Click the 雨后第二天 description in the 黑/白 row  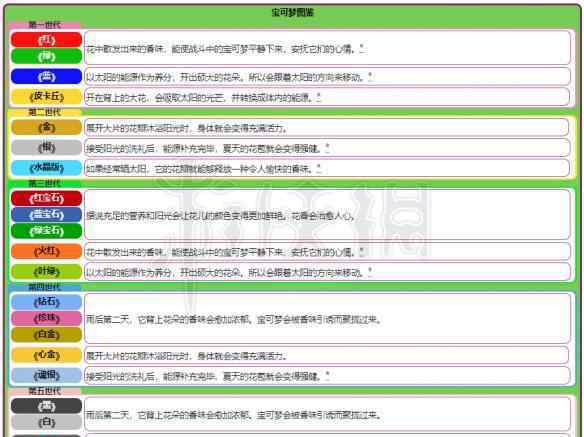[234, 415]
